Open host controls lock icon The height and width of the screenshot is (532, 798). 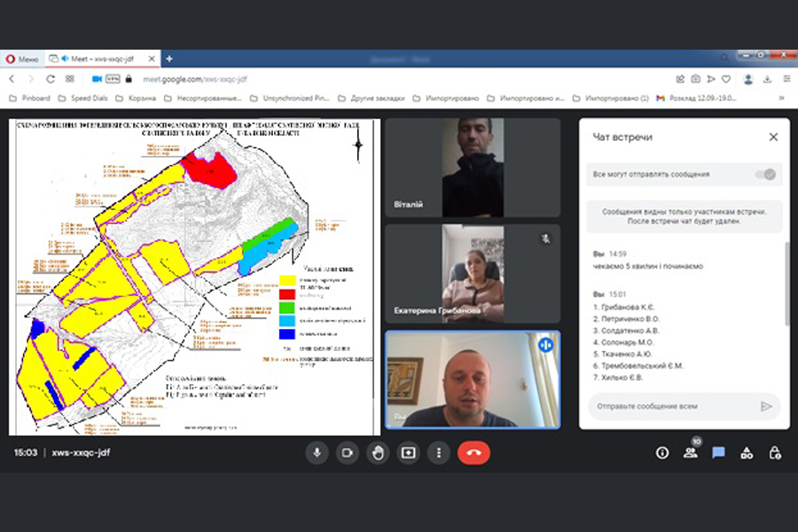tap(775, 452)
